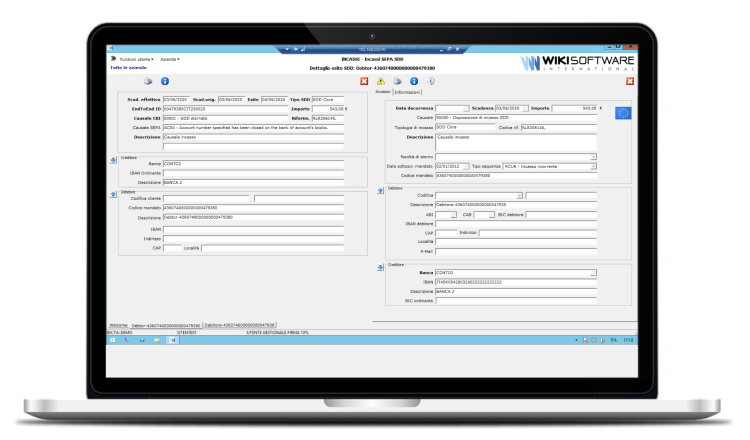
Task: Select the Welcome tab at the bottom
Action: pos(118,325)
